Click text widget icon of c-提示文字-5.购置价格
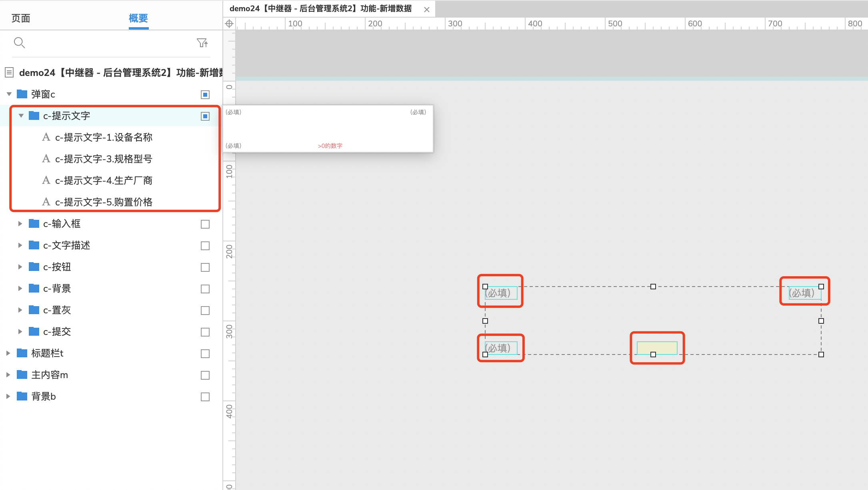The height and width of the screenshot is (490, 868). tap(46, 202)
